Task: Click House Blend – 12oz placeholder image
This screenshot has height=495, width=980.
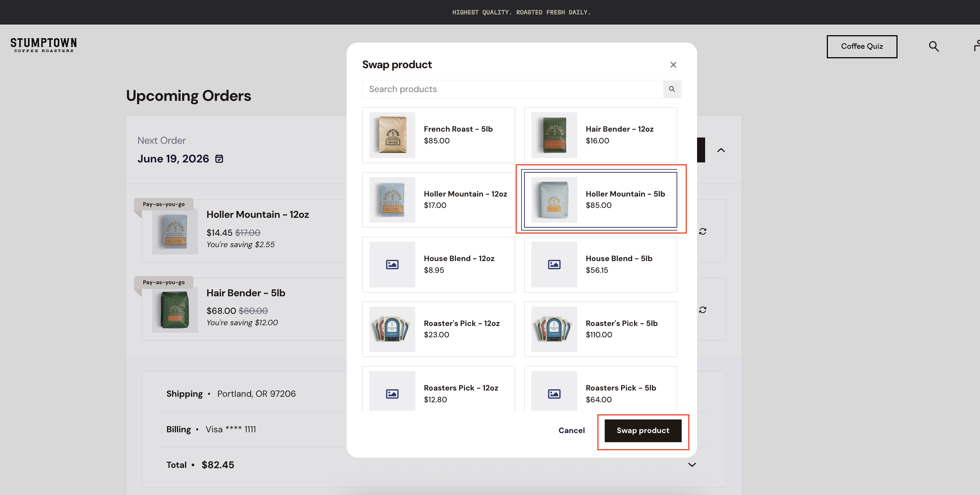Action: point(392,264)
